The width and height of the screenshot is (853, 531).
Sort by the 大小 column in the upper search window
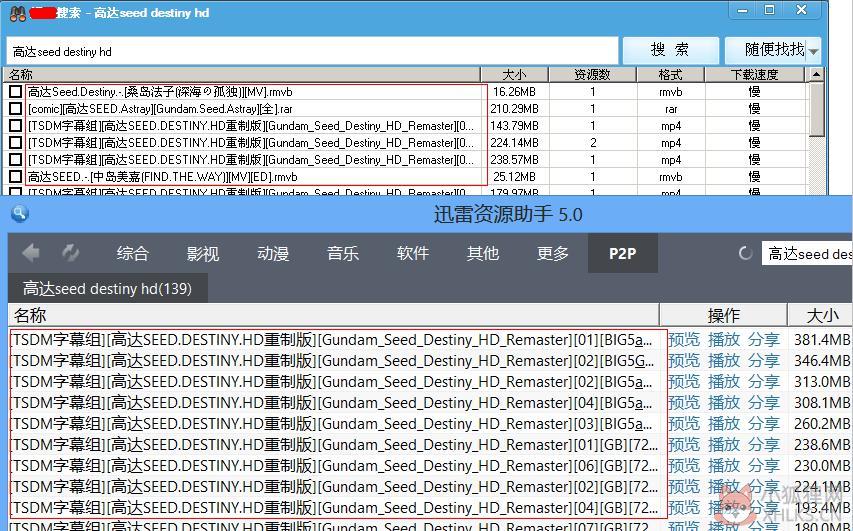click(514, 75)
